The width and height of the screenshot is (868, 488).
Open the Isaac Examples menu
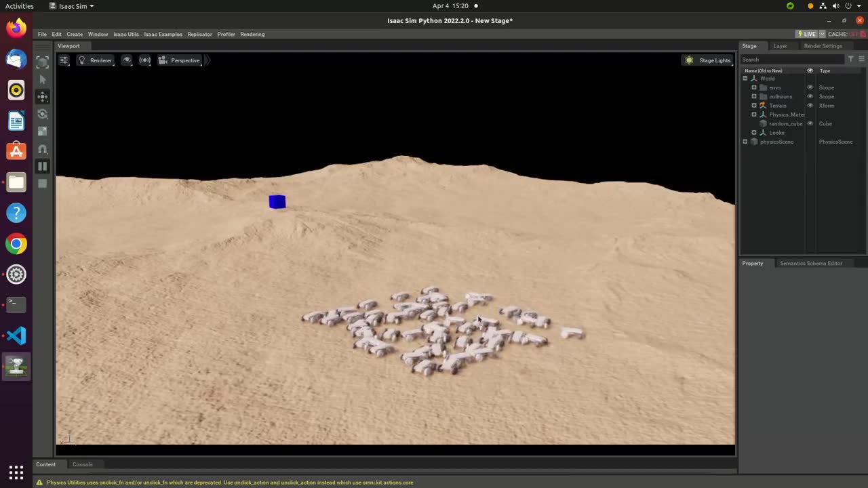pyautogui.click(x=163, y=34)
